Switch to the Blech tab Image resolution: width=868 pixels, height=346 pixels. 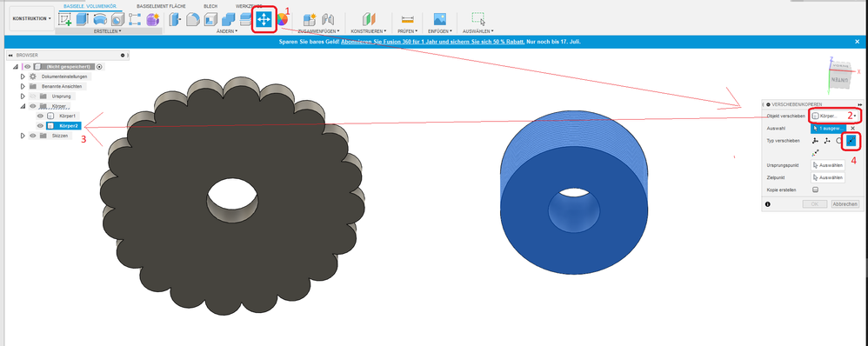210,5
